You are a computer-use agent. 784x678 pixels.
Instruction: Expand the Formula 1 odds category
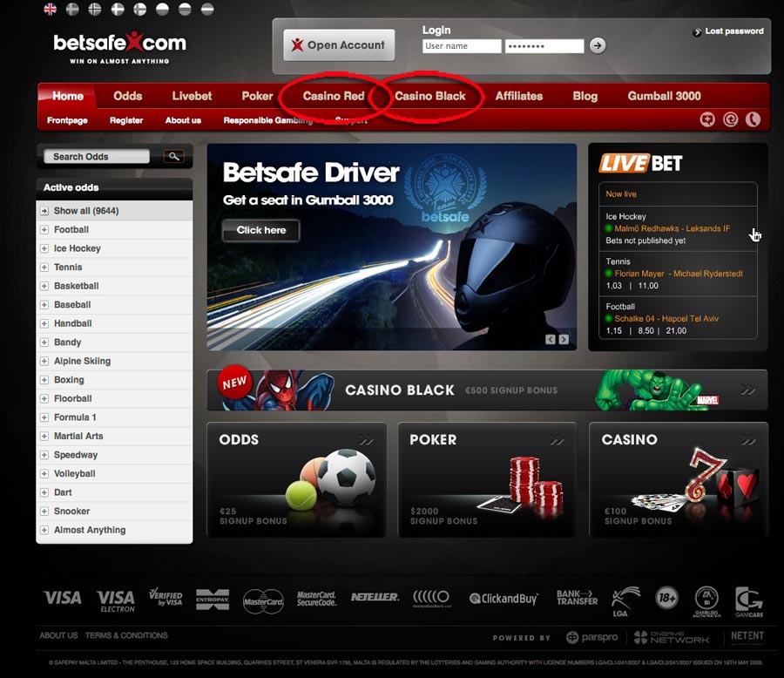(44, 417)
